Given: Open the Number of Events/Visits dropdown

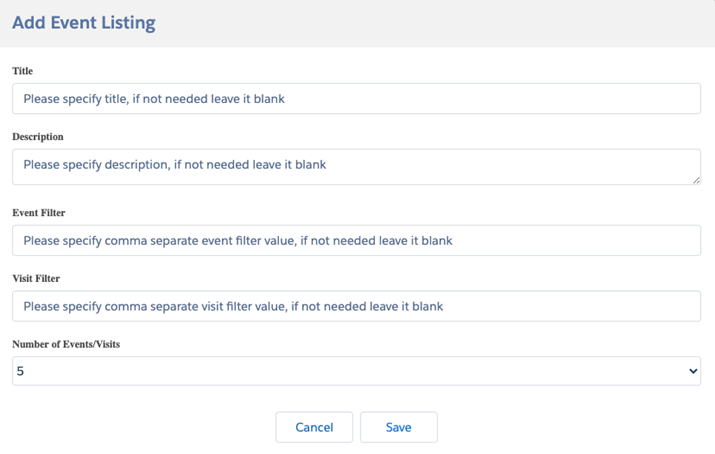Looking at the screenshot, I should [356, 371].
